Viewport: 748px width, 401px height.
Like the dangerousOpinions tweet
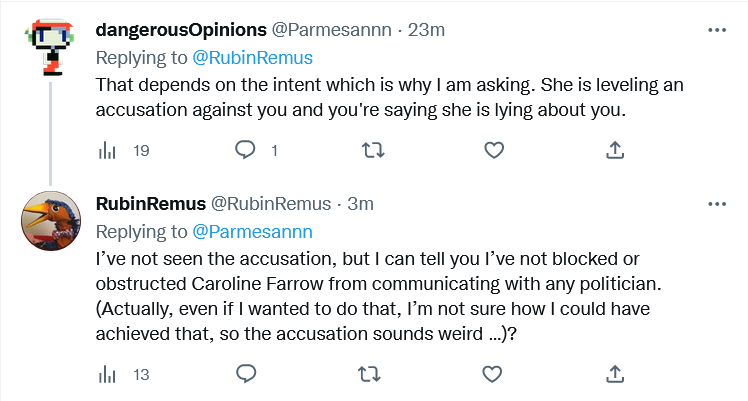point(494,150)
